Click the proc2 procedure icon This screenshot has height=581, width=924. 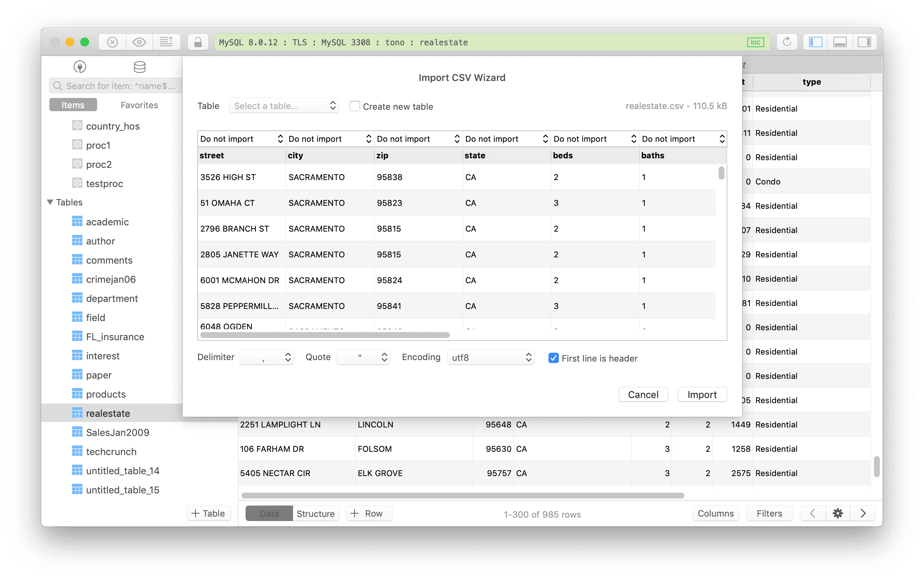pos(77,164)
